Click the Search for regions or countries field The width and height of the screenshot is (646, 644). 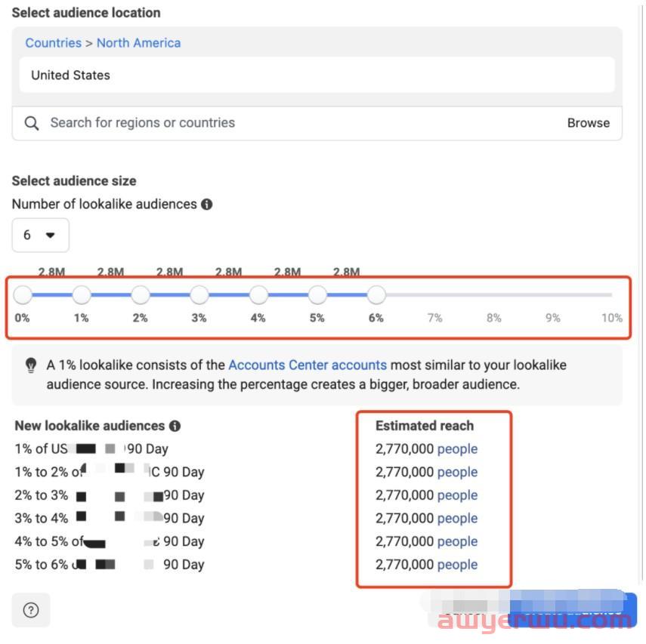[x=287, y=123]
